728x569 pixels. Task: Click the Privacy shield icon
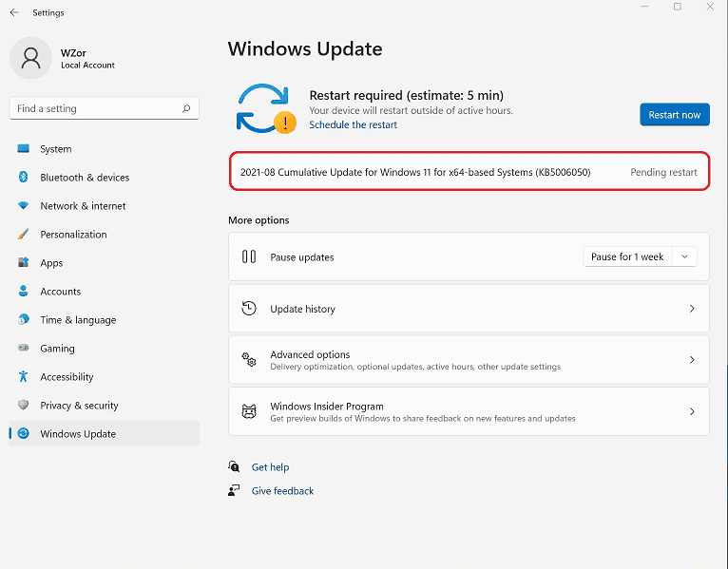(x=23, y=405)
